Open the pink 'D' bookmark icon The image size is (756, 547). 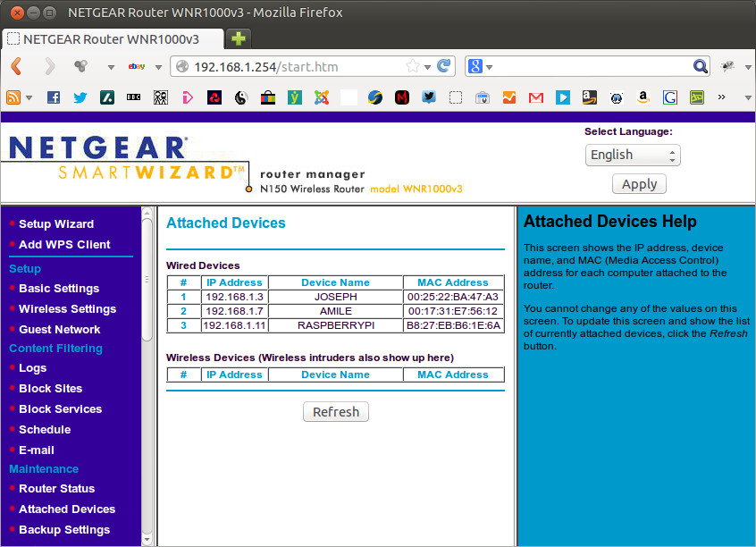tap(188, 97)
